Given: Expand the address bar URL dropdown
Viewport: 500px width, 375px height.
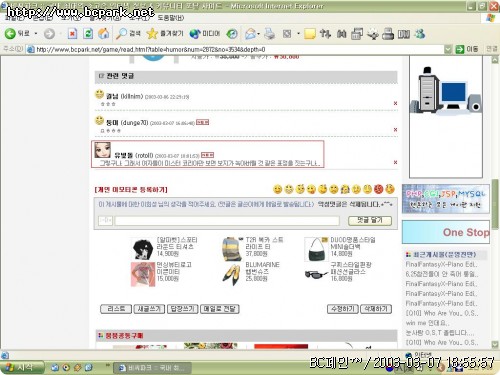Looking at the screenshot, I should pyautogui.click(x=448, y=49).
